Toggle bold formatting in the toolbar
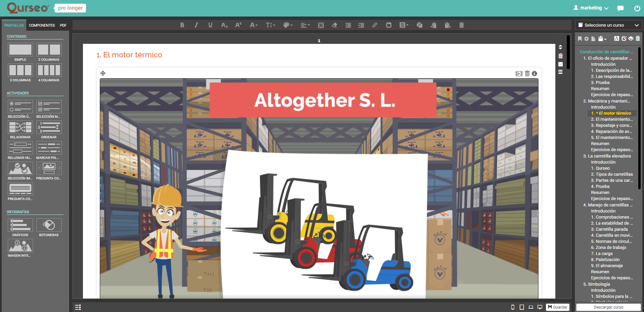This screenshot has width=644, height=312. tap(182, 25)
